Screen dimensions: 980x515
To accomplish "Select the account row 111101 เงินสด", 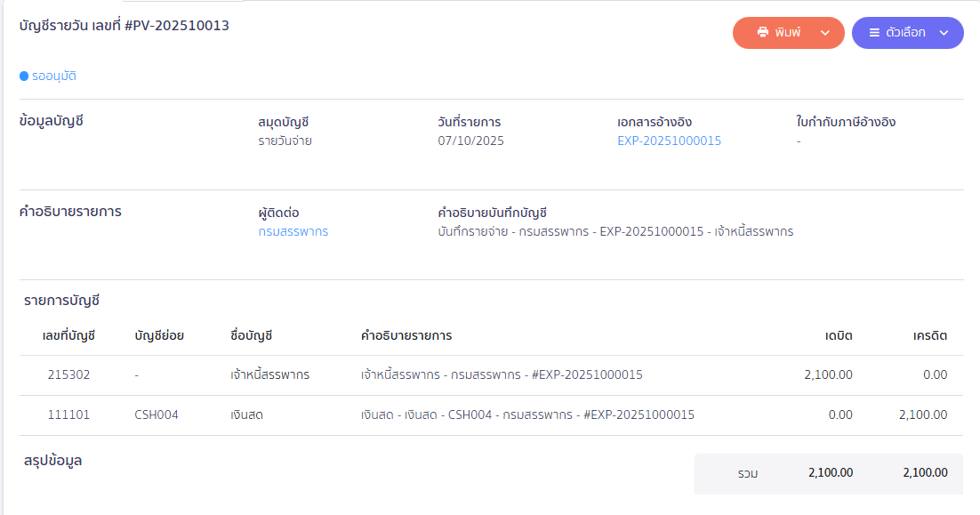I will pos(356,414).
